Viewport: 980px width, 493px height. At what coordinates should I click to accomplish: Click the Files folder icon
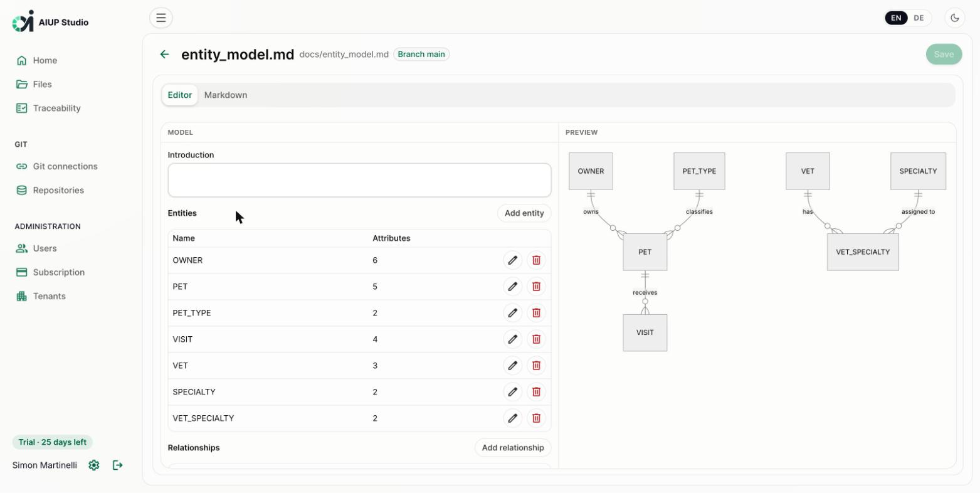(x=22, y=84)
